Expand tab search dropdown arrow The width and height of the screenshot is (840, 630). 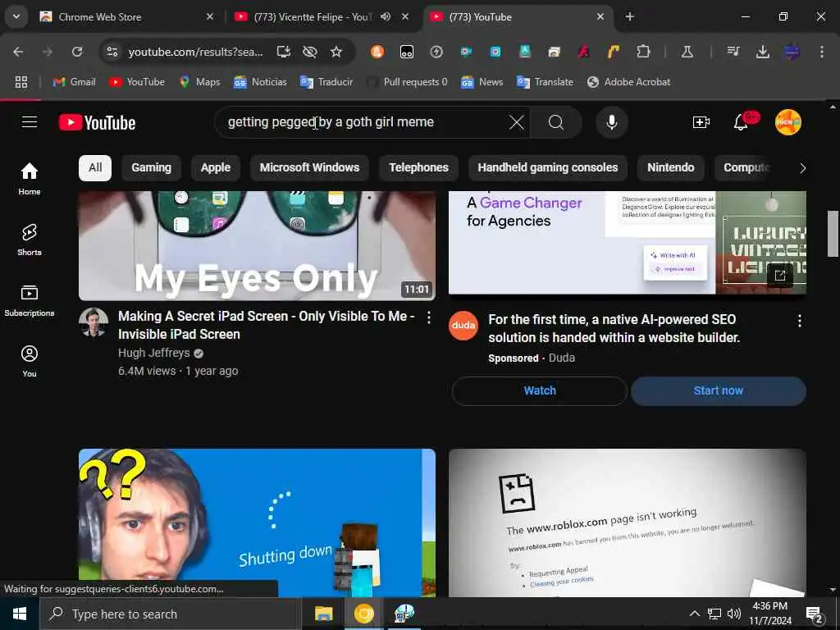[x=16, y=16]
